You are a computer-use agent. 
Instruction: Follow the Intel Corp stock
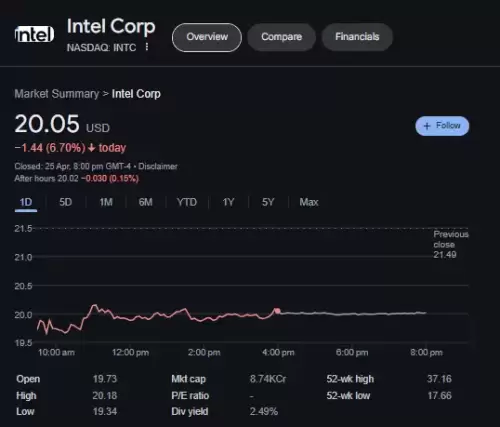pyautogui.click(x=442, y=126)
